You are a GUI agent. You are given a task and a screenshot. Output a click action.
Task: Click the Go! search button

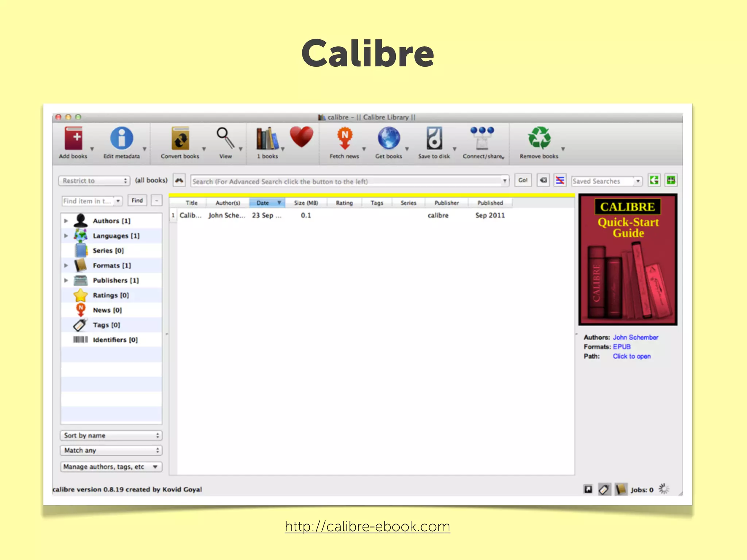pyautogui.click(x=523, y=180)
